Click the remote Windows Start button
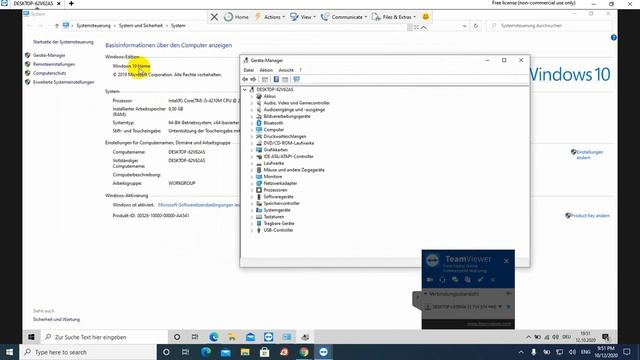The image size is (640, 360). (31, 337)
